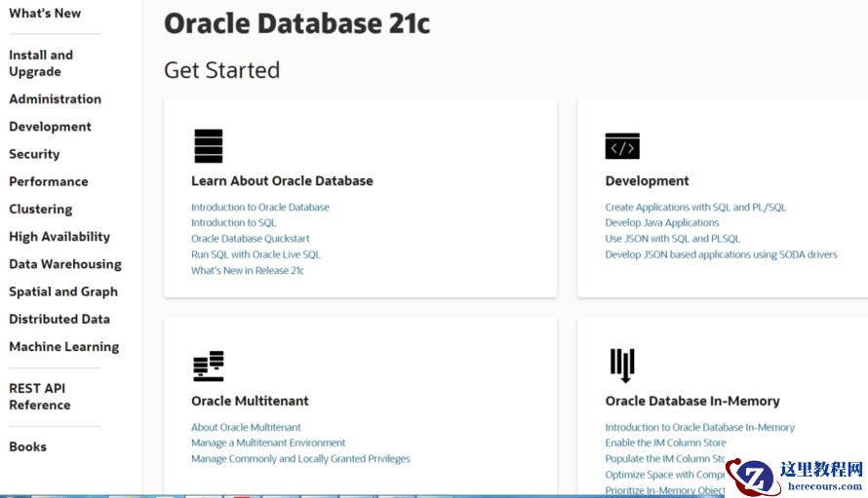This screenshot has height=498, width=868.
Task: Open High Availability sidebar entry
Action: click(x=59, y=236)
